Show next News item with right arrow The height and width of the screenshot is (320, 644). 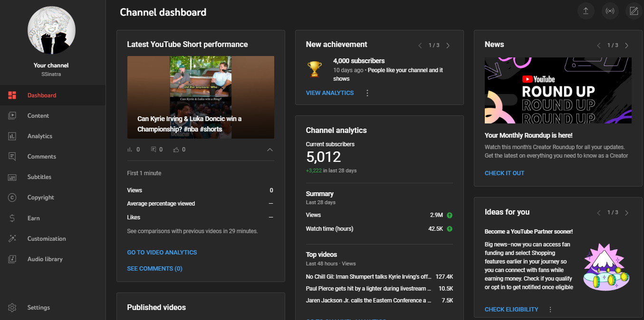coord(626,46)
